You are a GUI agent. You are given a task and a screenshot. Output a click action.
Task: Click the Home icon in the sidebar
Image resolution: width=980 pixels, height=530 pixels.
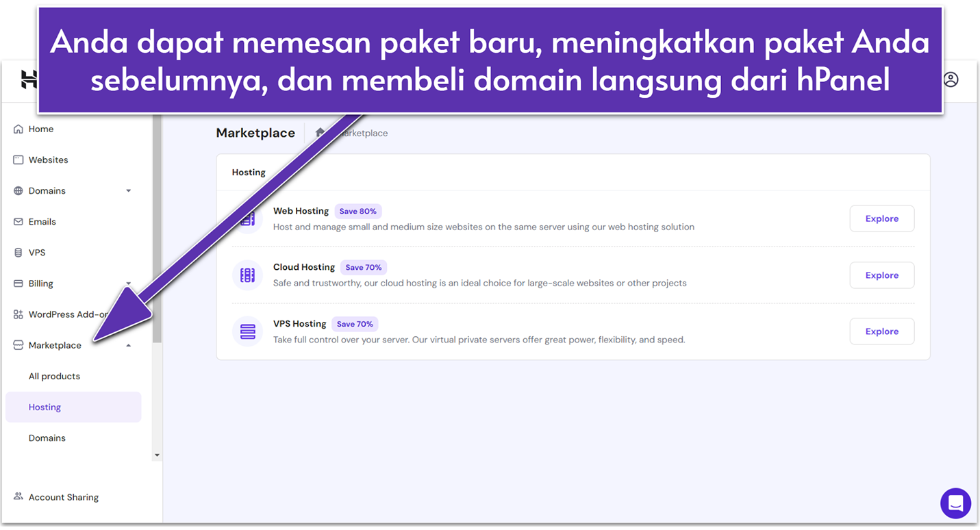(17, 129)
